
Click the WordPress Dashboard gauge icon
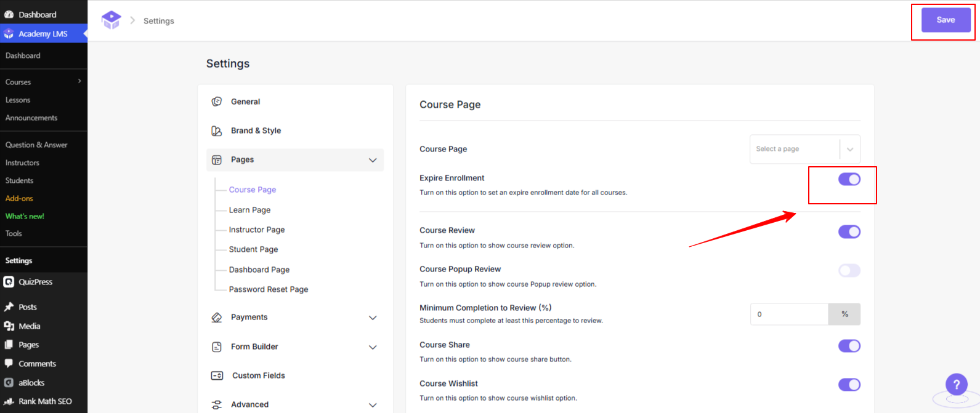(x=9, y=15)
